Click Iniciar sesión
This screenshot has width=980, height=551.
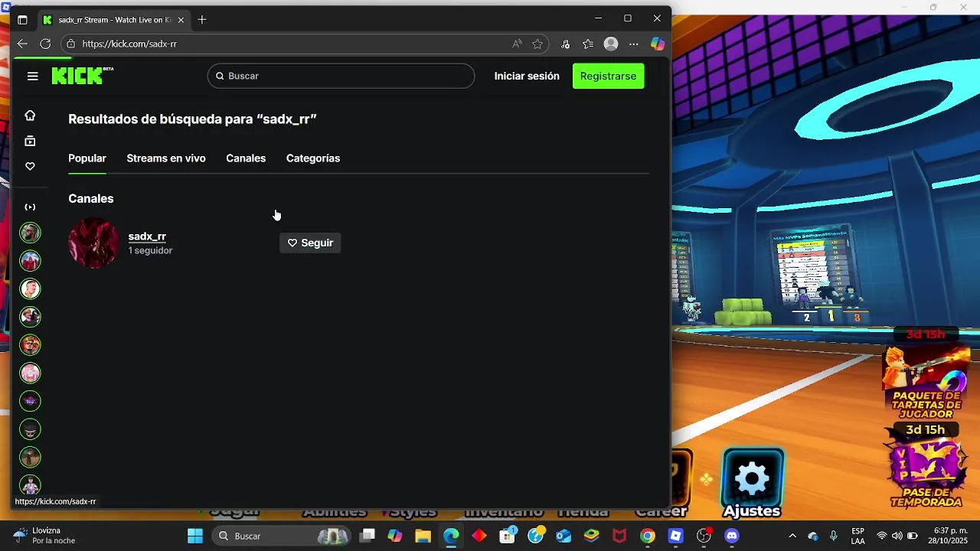527,76
